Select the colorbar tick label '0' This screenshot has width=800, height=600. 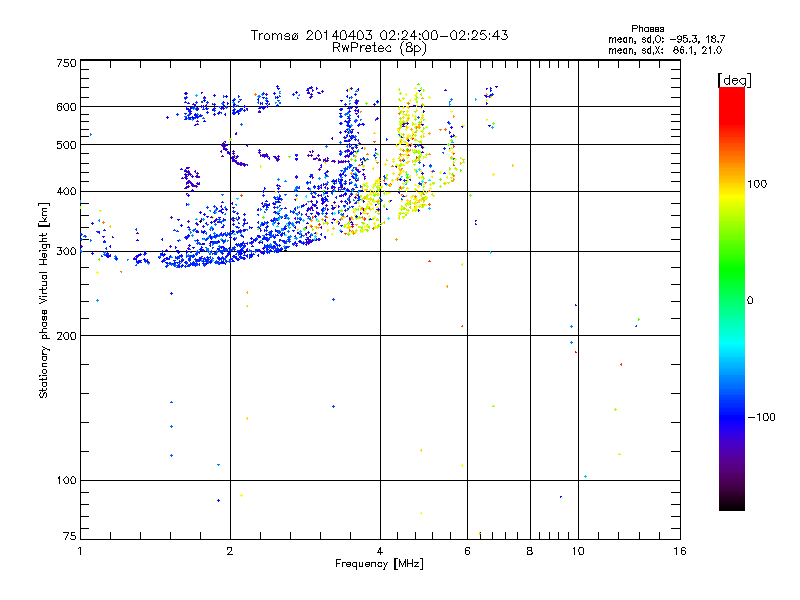[x=750, y=301]
